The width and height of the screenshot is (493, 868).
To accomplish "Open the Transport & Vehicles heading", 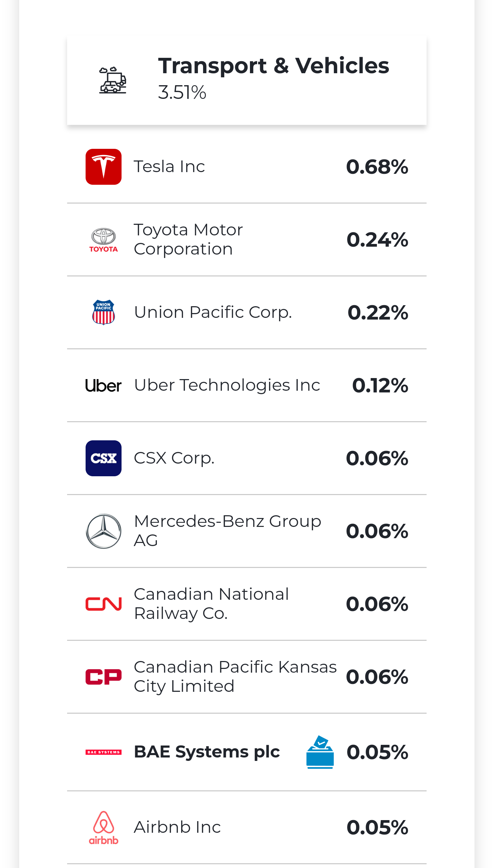I will tap(273, 66).
